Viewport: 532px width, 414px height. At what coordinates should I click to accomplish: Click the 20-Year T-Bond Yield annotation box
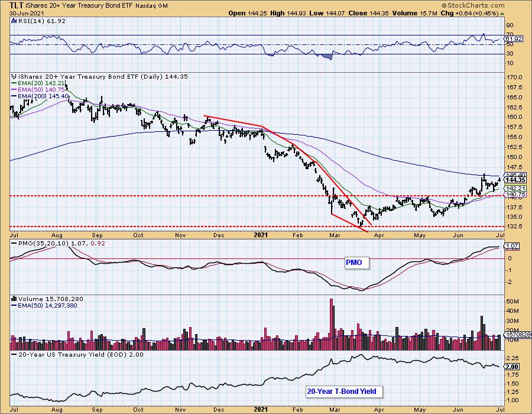point(343,392)
